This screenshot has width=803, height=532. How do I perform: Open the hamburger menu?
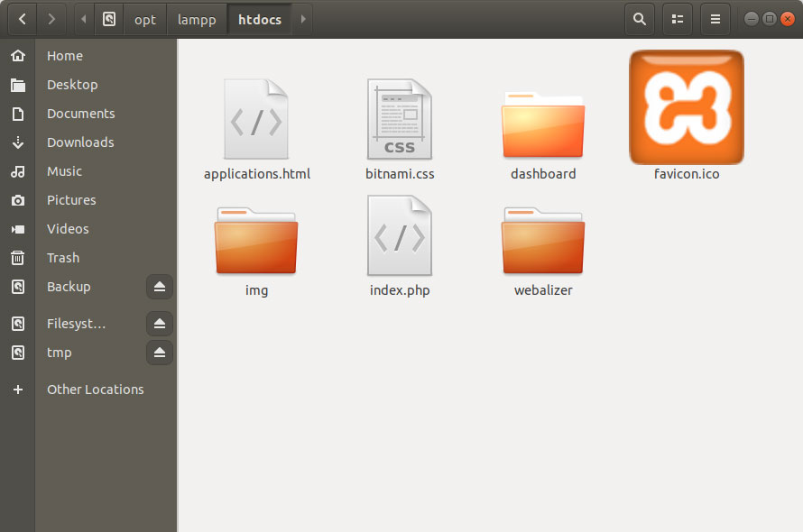[715, 18]
